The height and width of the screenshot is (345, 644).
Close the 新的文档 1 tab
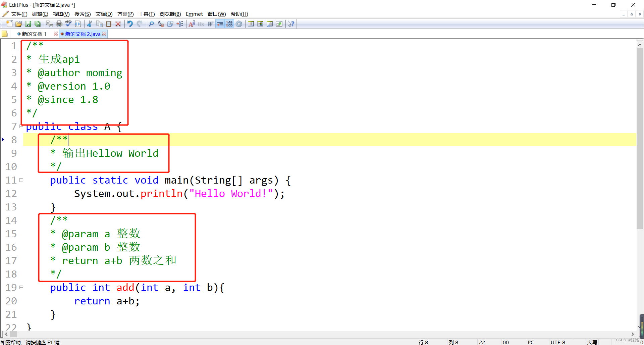coord(56,34)
